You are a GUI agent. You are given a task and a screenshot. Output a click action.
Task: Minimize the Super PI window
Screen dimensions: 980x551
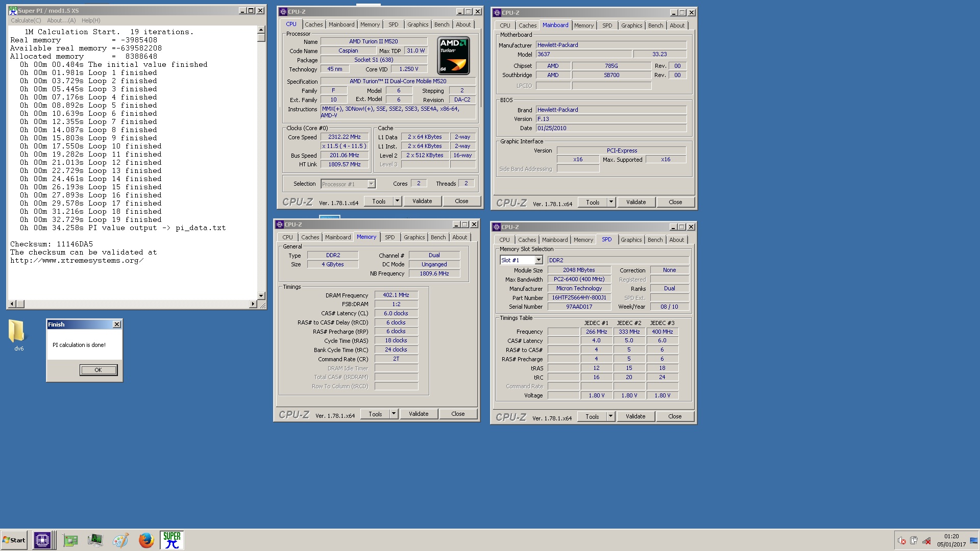click(242, 10)
